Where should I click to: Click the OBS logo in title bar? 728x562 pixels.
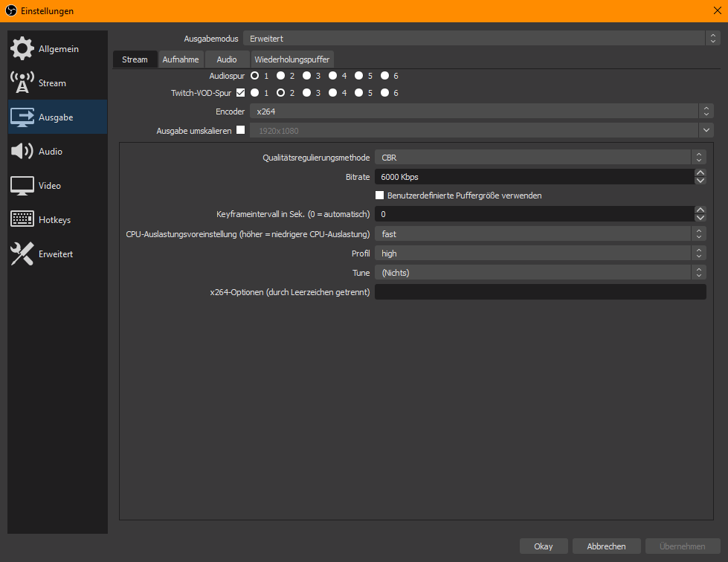(x=10, y=11)
